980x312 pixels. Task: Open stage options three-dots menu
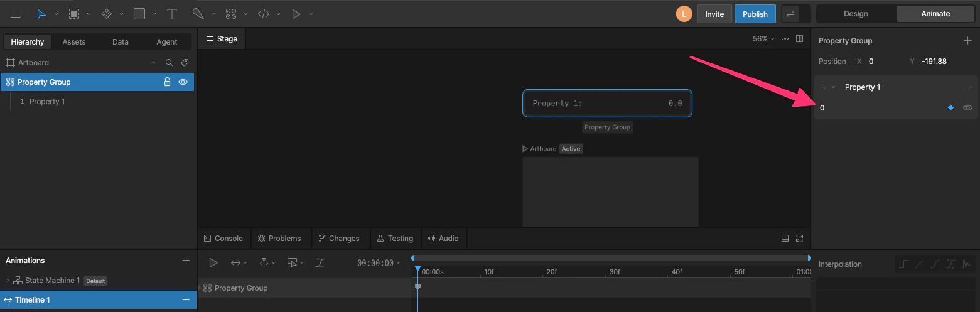(x=785, y=39)
